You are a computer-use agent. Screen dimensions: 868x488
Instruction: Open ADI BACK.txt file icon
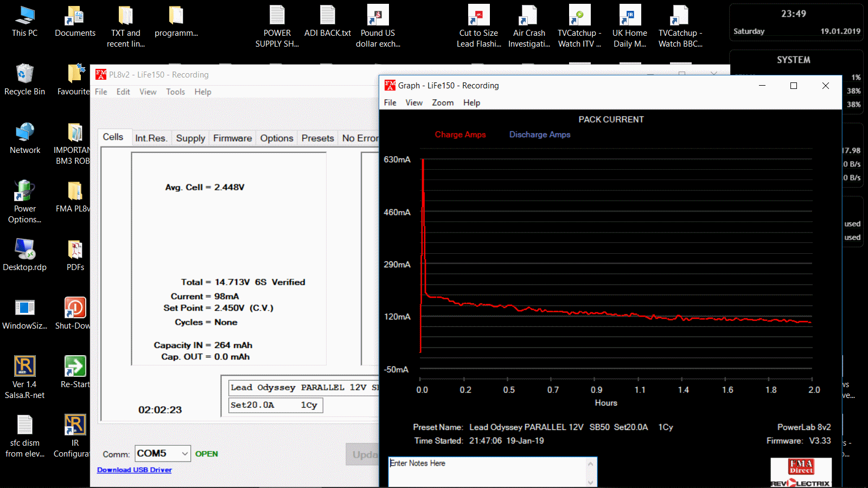[x=327, y=16]
